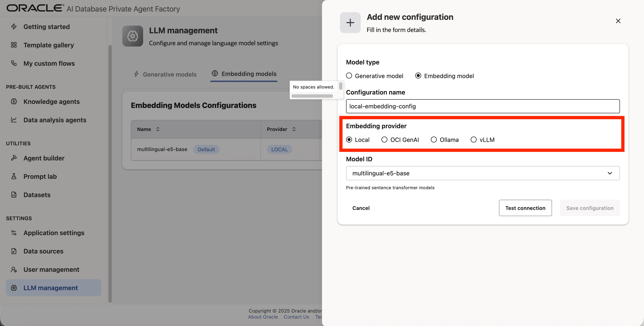Sort table by Name column arrows

158,129
